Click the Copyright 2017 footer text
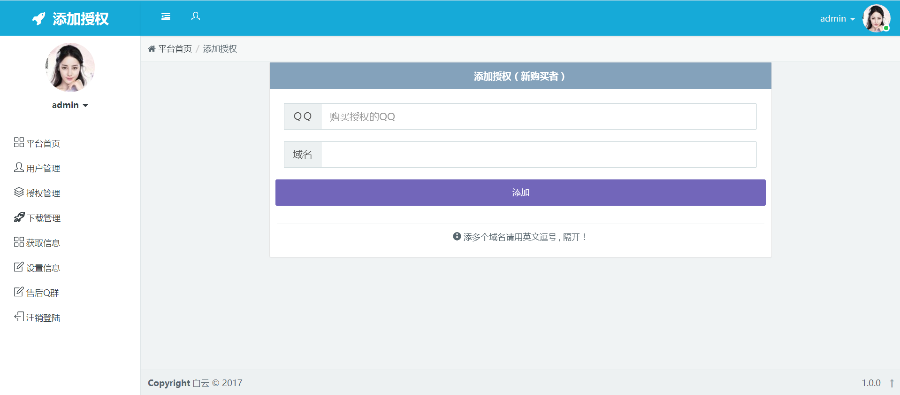 click(195, 383)
